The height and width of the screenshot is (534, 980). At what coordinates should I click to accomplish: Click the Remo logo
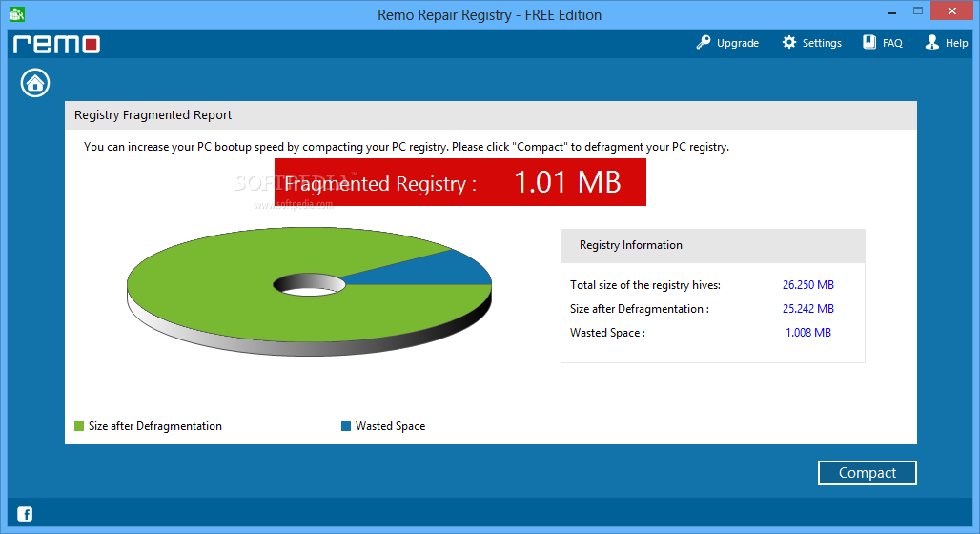[57, 44]
